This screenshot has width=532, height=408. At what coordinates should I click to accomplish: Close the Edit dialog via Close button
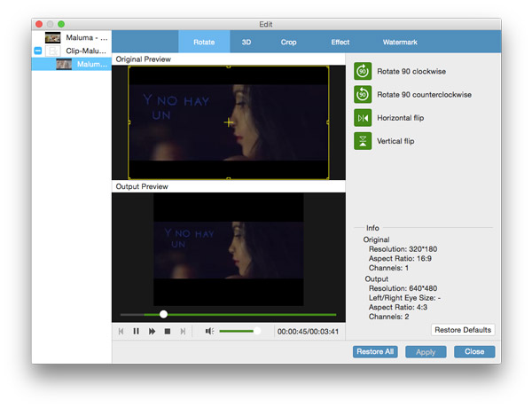pyautogui.click(x=474, y=351)
